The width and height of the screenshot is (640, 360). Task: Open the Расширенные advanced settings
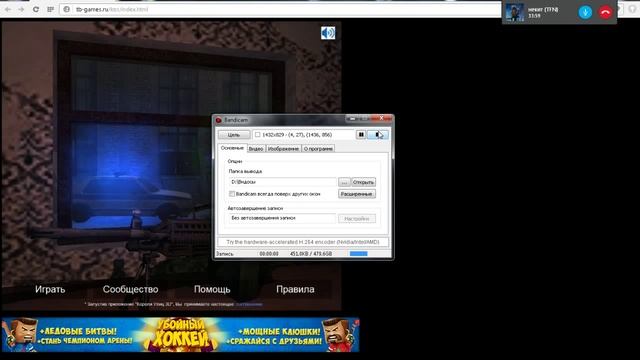point(357,194)
